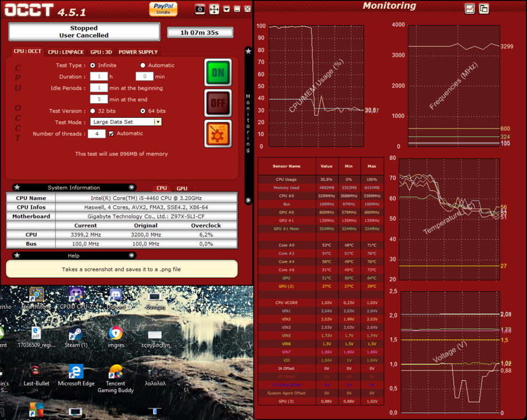Click the Frequencies (MHz) graph
Image resolution: width=527 pixels, height=420 pixels.
[x=454, y=86]
